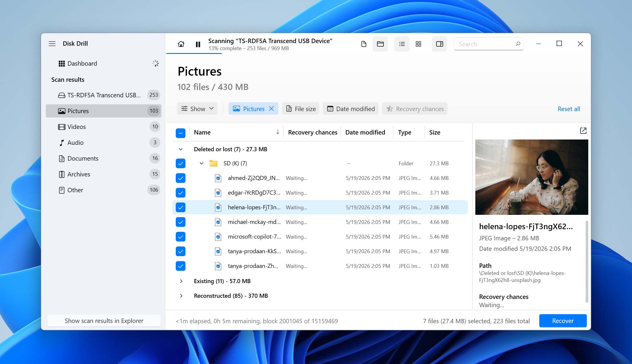Click the michael-mckay JPEG file icon
Viewport: 632px width, 364px height.
[218, 222]
